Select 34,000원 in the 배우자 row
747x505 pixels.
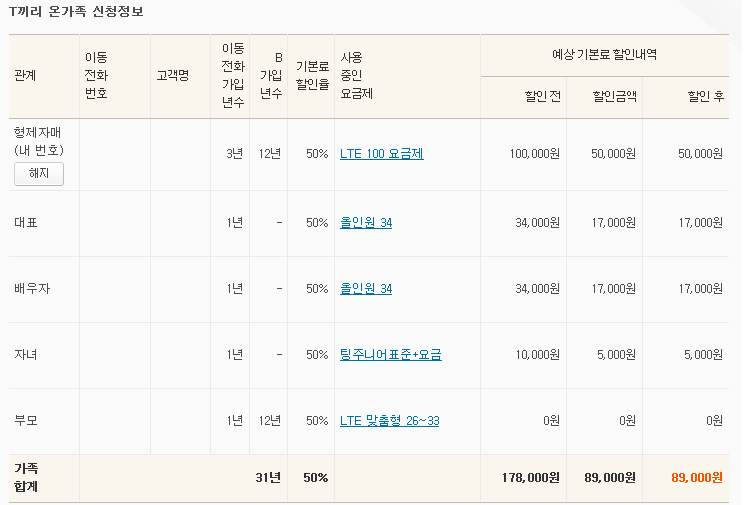click(x=537, y=289)
